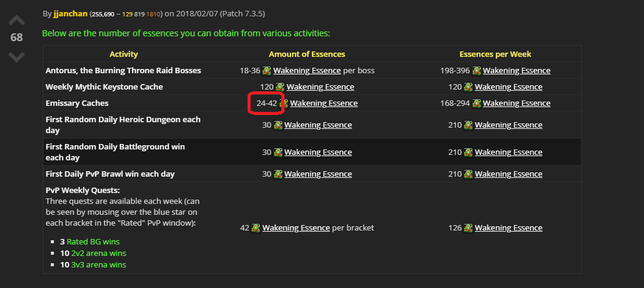
Task: Click Wakening Essence icon in Mythic Keystone amount cell
Action: pos(280,87)
